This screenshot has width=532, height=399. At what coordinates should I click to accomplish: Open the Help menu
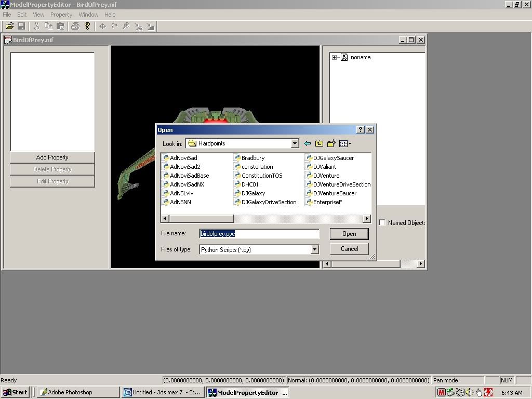point(110,15)
